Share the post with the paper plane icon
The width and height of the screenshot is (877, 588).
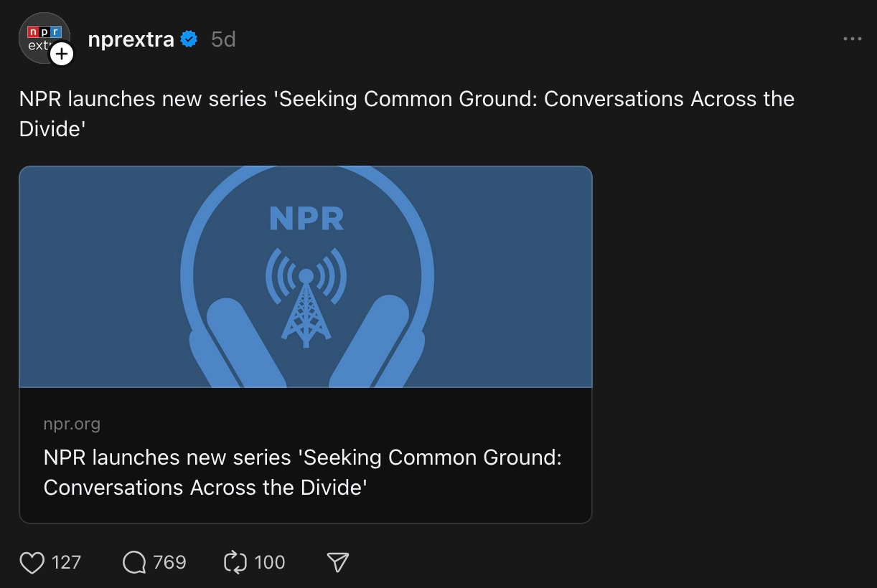pyautogui.click(x=337, y=562)
